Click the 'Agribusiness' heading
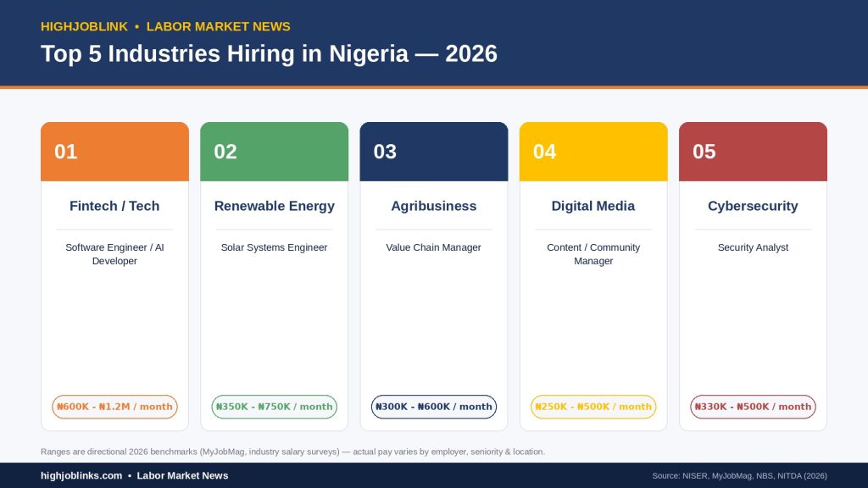The width and height of the screenshot is (868, 488). [433, 206]
